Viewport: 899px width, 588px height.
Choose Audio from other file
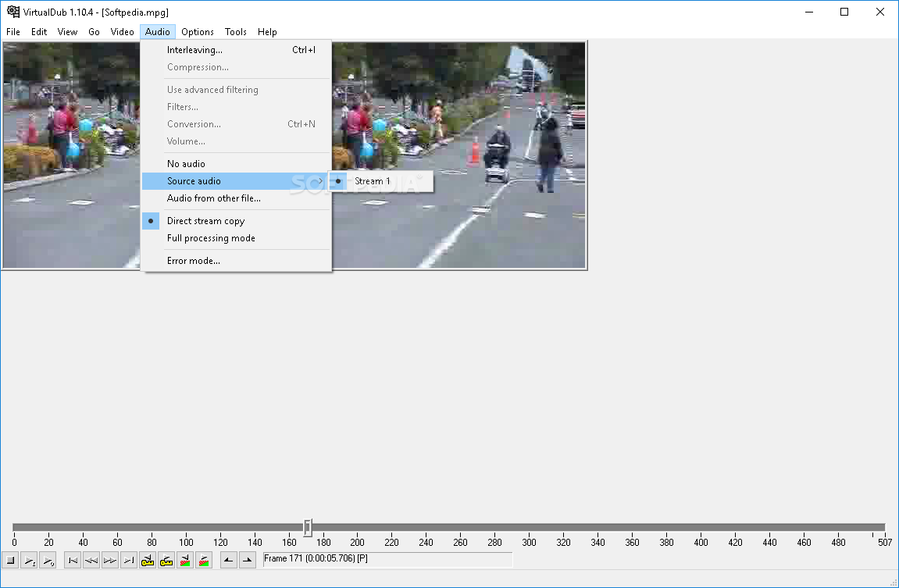[x=236, y=198]
